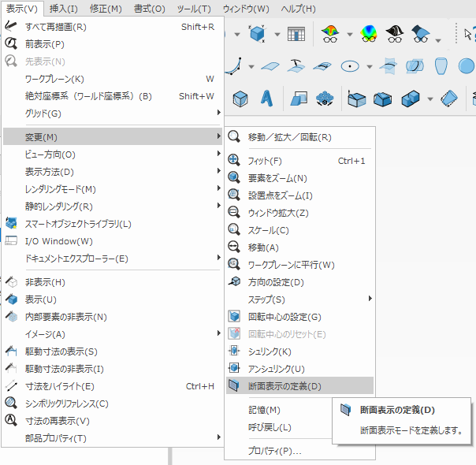Choose 要素をズーム(N)
This screenshot has height=465, width=476.
point(300,177)
